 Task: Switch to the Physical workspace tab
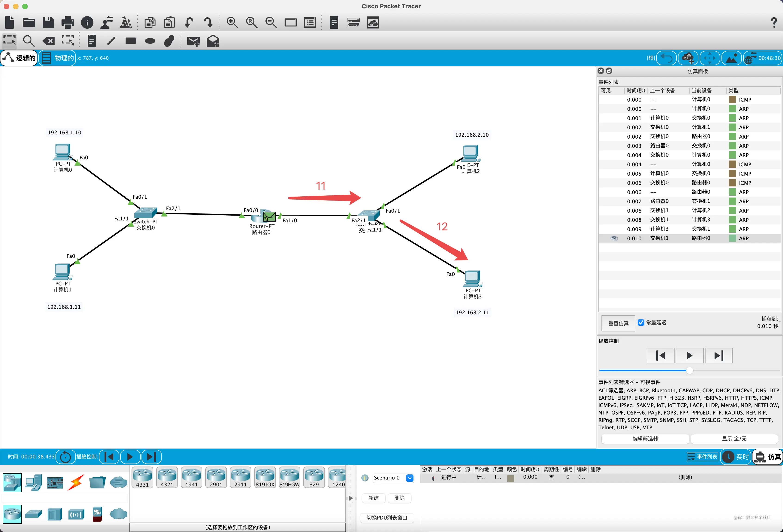coord(58,58)
